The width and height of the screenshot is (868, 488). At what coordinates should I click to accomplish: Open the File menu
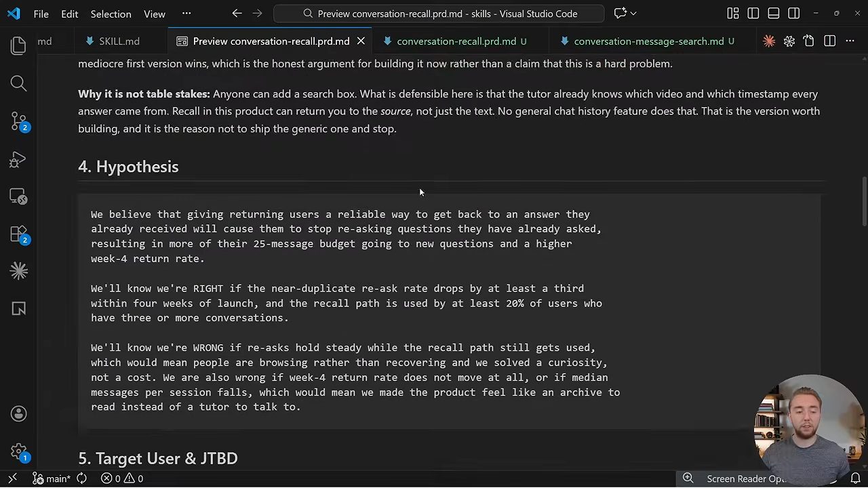41,14
